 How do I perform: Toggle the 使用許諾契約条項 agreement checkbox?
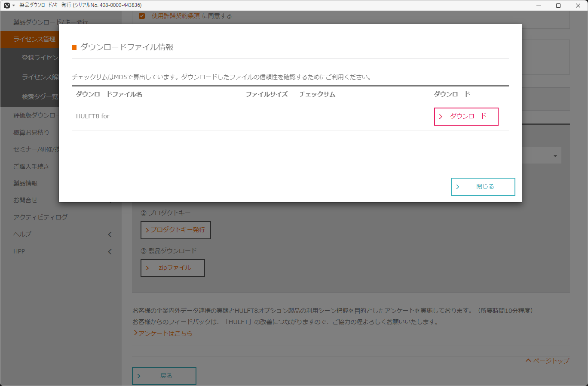point(142,16)
